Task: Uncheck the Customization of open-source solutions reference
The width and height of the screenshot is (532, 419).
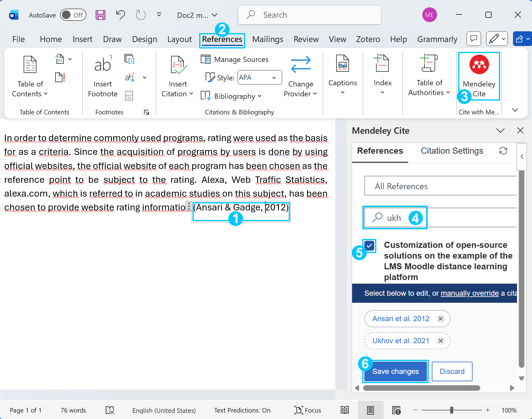Action: (370, 246)
